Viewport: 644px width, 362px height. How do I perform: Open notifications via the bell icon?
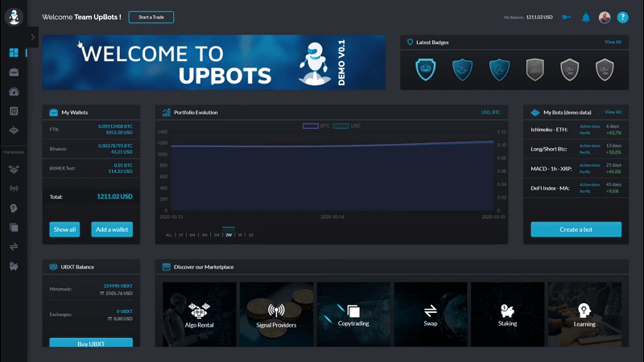(x=586, y=17)
